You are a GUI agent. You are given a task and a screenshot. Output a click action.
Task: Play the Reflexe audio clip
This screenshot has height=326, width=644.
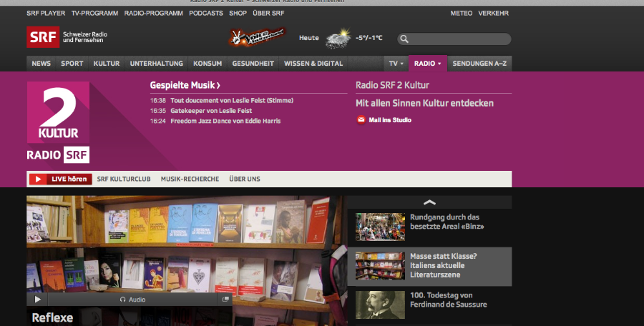(x=37, y=300)
